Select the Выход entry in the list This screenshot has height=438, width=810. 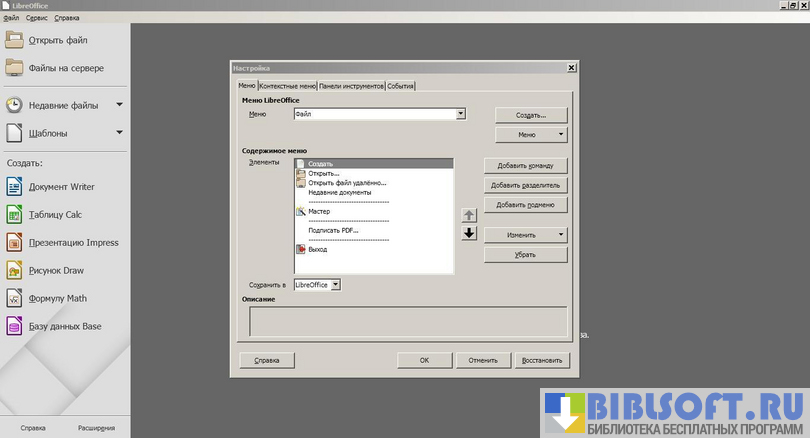point(317,250)
